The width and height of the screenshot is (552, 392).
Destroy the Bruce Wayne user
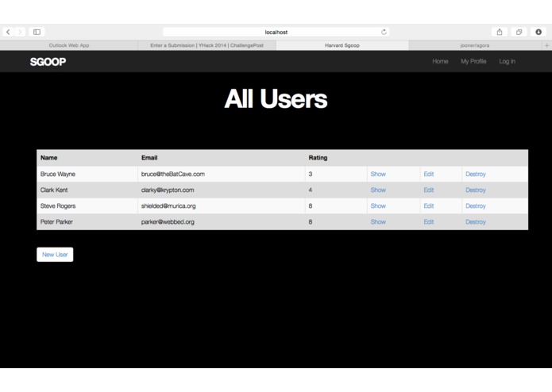tap(476, 174)
